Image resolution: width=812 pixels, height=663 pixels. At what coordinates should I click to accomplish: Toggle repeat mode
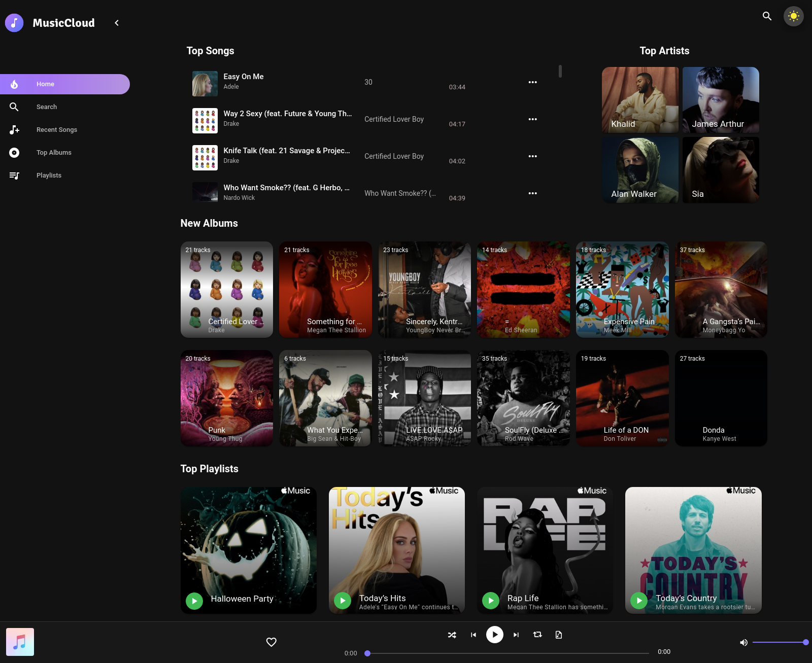point(537,635)
